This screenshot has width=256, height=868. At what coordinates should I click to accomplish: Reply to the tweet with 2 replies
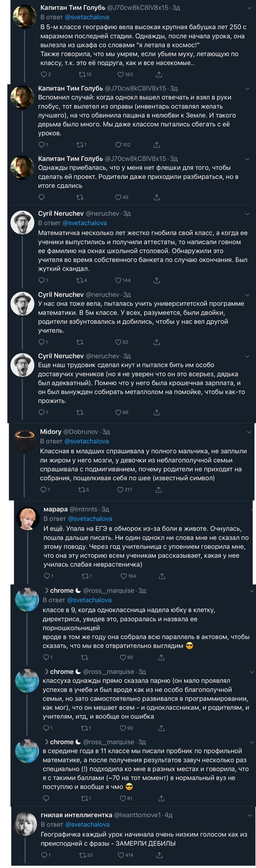[44, 75]
